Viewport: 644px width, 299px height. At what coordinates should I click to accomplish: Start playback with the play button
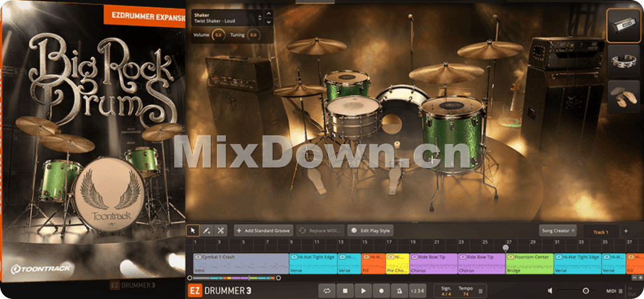(x=363, y=291)
